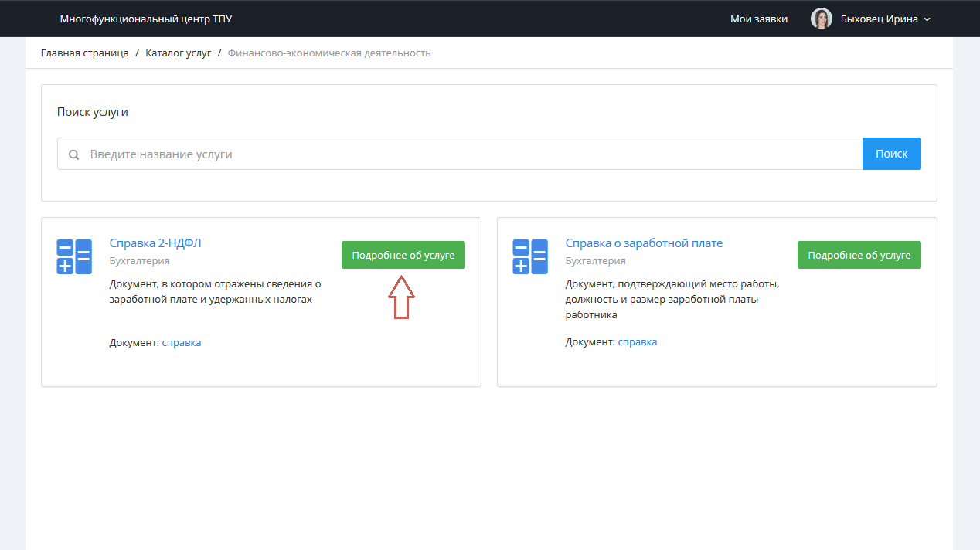
Task: Open the Справка 2-НДФЛ service title
Action: click(155, 243)
